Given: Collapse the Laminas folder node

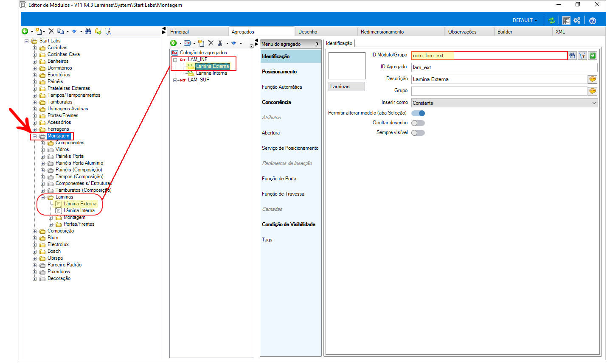Looking at the screenshot, I should (42, 197).
